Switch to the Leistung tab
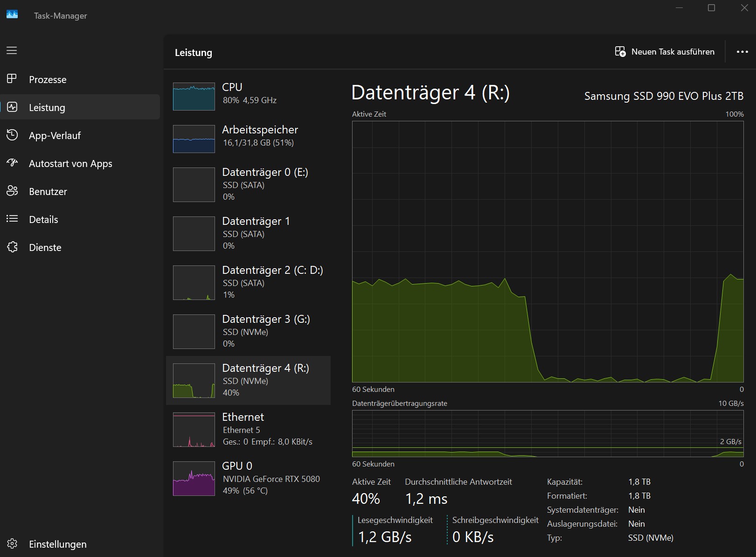 coord(47,107)
